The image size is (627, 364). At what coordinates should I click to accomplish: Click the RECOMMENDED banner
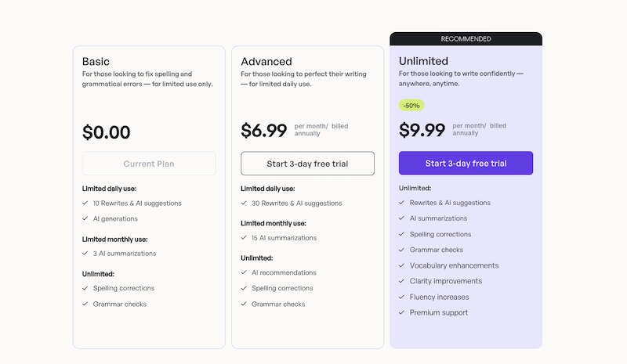tap(466, 38)
